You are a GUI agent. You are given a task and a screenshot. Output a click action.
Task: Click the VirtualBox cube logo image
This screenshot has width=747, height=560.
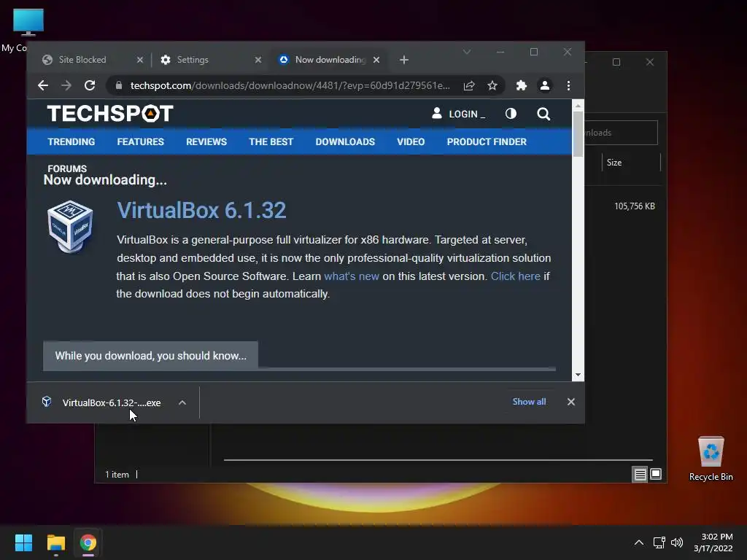point(70,226)
